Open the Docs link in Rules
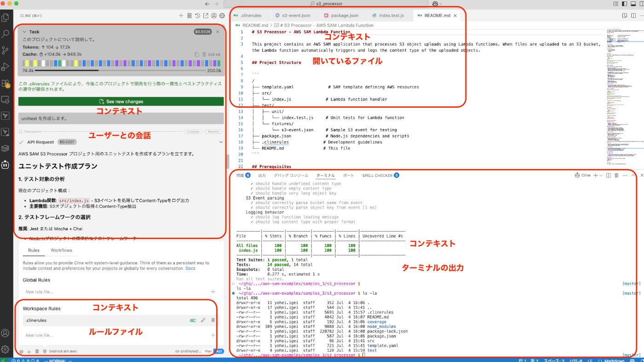Image resolution: width=644 pixels, height=362 pixels. (190, 268)
